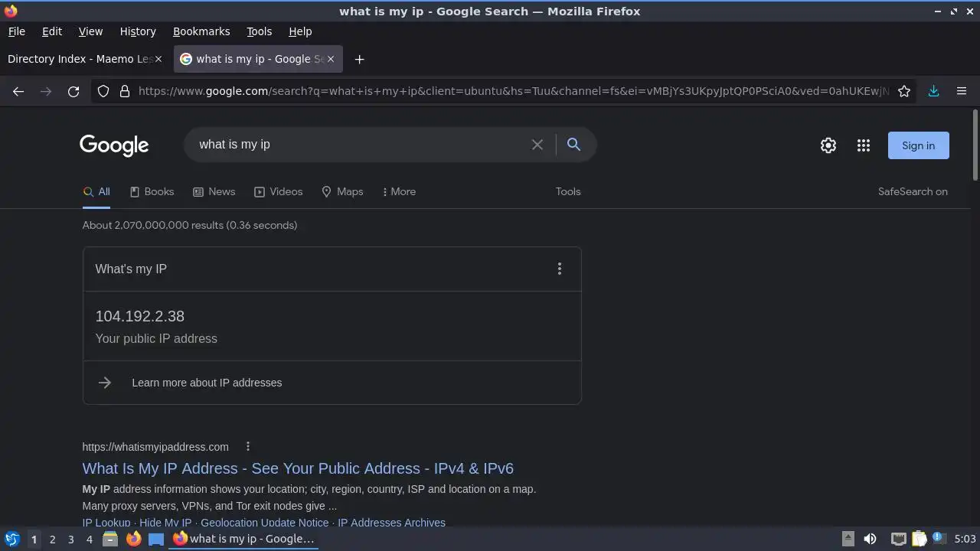
Task: Select the News search filter
Action: point(214,191)
